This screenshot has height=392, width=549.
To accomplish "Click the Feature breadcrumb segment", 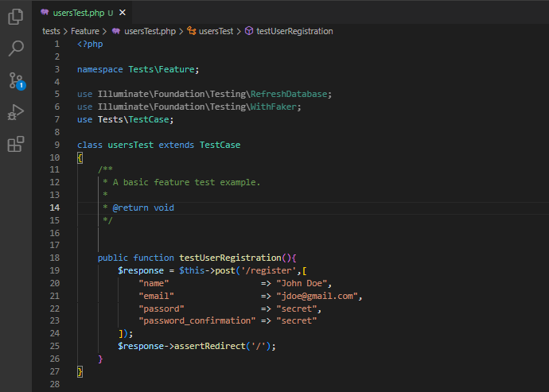I will click(85, 31).
